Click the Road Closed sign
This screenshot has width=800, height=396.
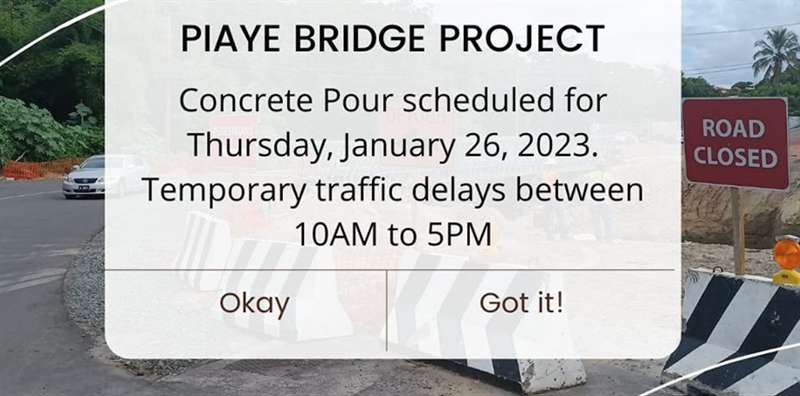pyautogui.click(x=736, y=143)
